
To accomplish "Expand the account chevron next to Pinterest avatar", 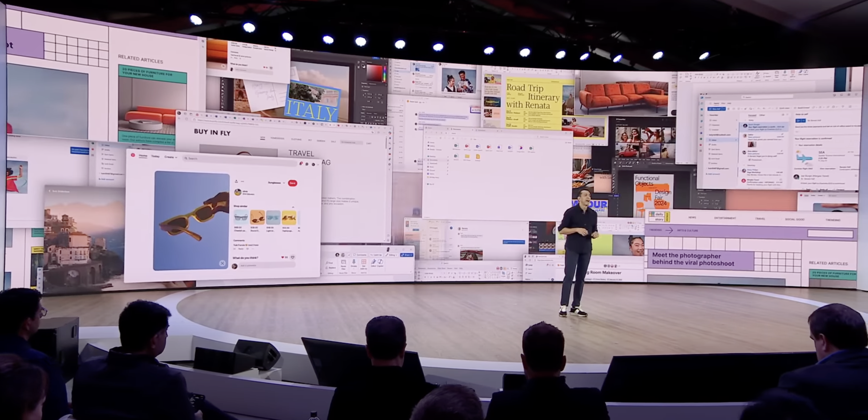I will coord(318,165).
